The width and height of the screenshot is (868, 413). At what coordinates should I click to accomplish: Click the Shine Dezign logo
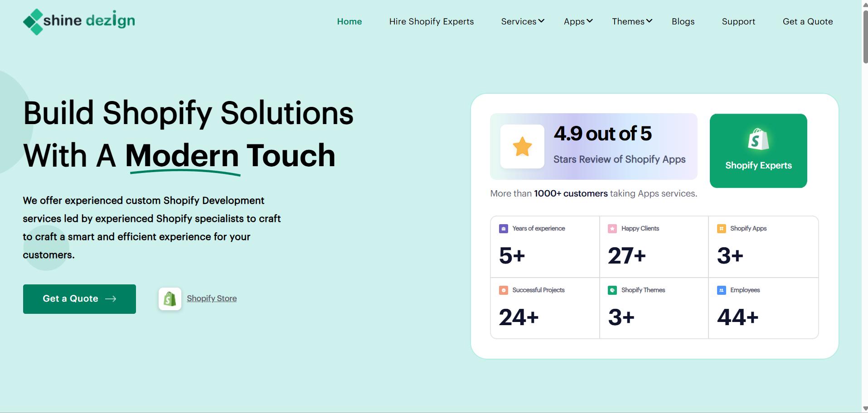coord(79,21)
